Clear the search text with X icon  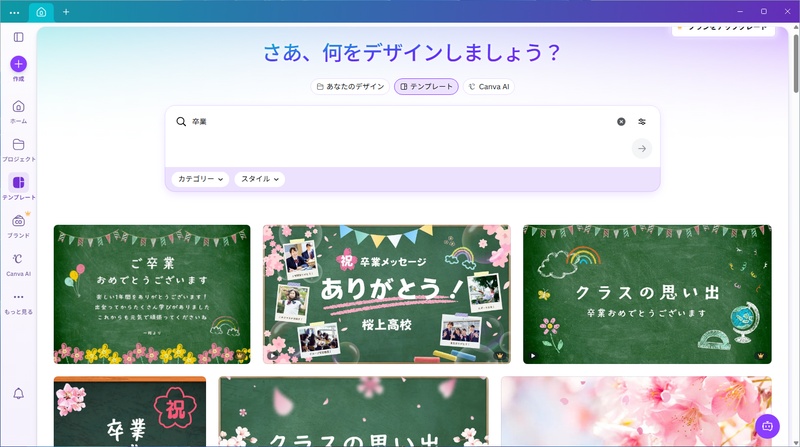pyautogui.click(x=621, y=121)
